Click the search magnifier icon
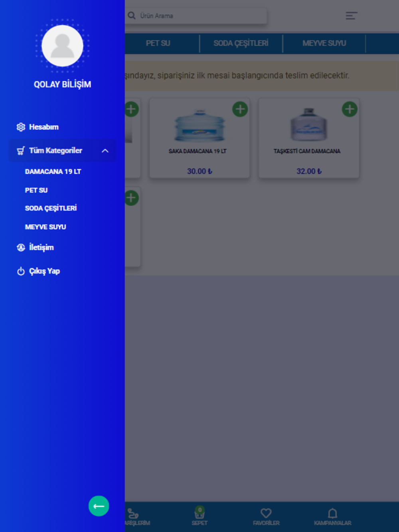This screenshot has height=532, width=399. (132, 16)
